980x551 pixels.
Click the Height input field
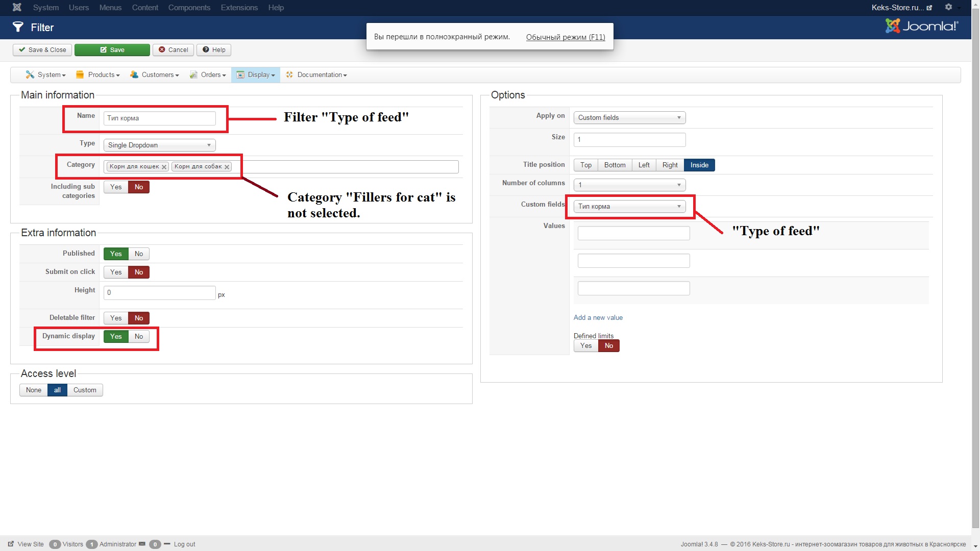(159, 292)
